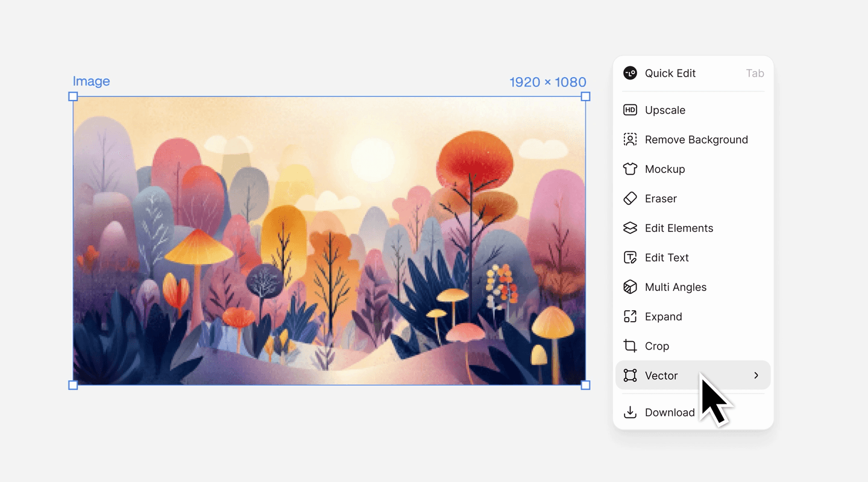Click the Remove Background person icon
Viewport: 868px width, 482px height.
(630, 140)
